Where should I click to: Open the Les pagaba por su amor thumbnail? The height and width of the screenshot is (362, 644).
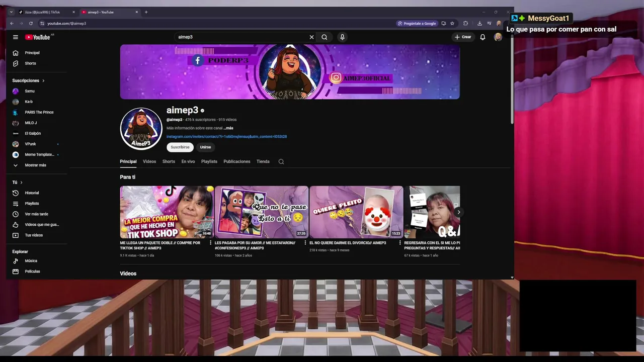tap(262, 212)
